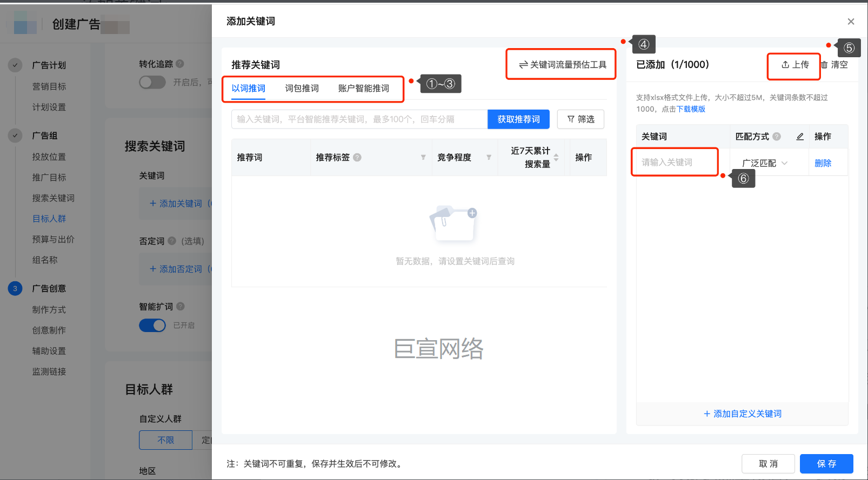Go to 投放位置 in sidebar
The width and height of the screenshot is (868, 480).
point(49,157)
